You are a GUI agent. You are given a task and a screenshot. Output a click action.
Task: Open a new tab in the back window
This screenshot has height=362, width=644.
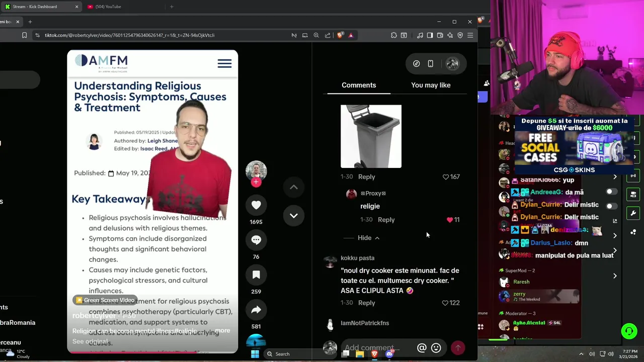pyautogui.click(x=172, y=7)
